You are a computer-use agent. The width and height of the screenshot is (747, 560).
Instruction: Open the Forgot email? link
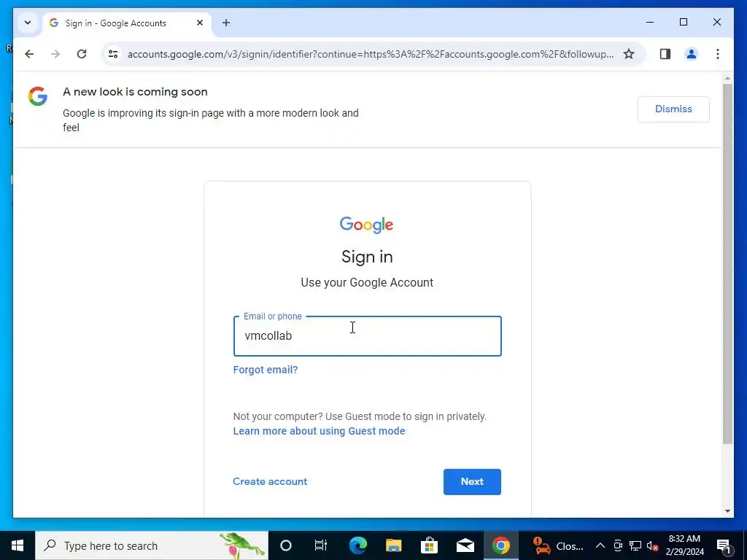[x=266, y=370]
